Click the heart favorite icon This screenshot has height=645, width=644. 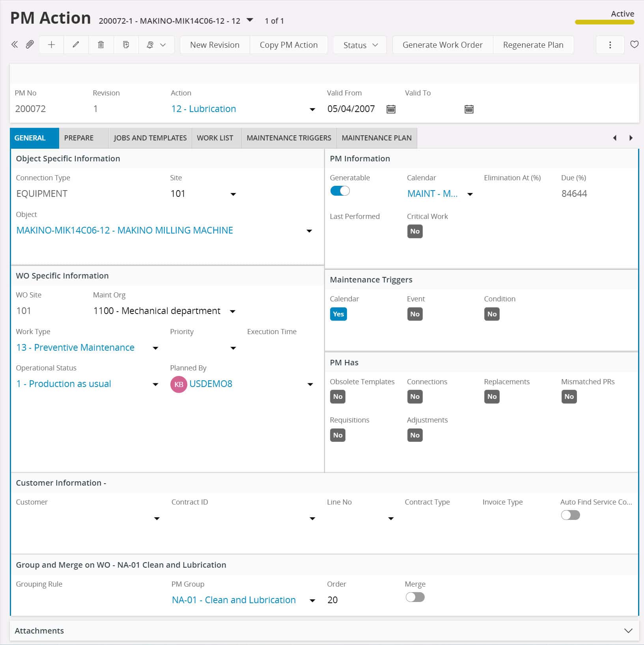point(634,45)
